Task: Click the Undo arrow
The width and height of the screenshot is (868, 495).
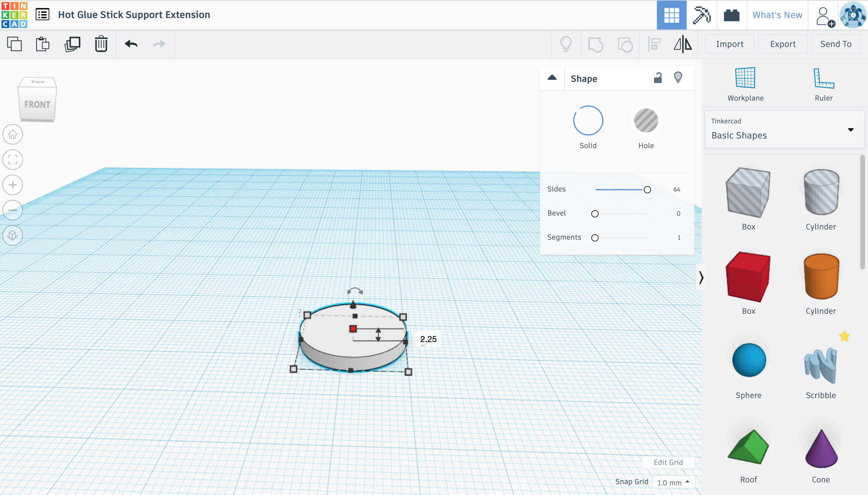Action: (x=131, y=44)
